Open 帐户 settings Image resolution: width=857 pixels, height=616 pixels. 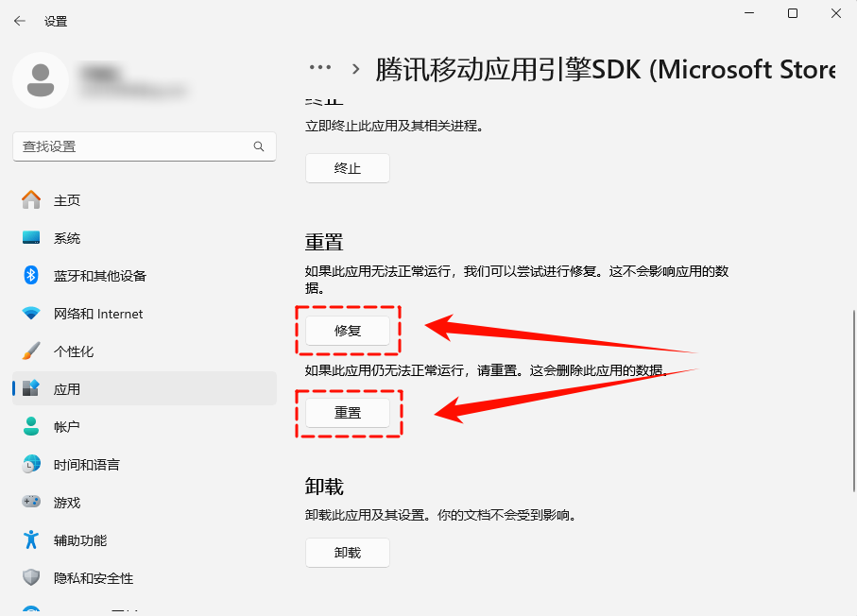(145, 426)
